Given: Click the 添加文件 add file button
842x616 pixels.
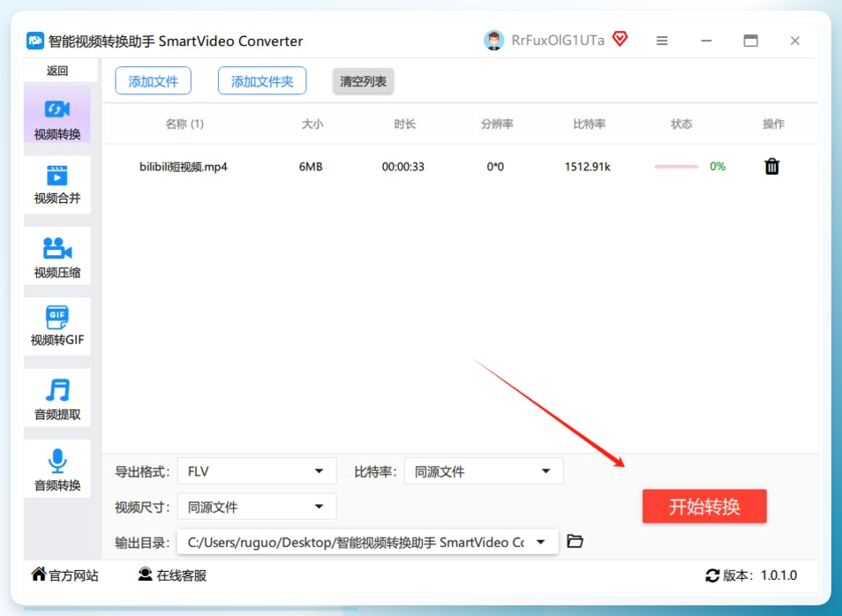Looking at the screenshot, I should [x=153, y=81].
